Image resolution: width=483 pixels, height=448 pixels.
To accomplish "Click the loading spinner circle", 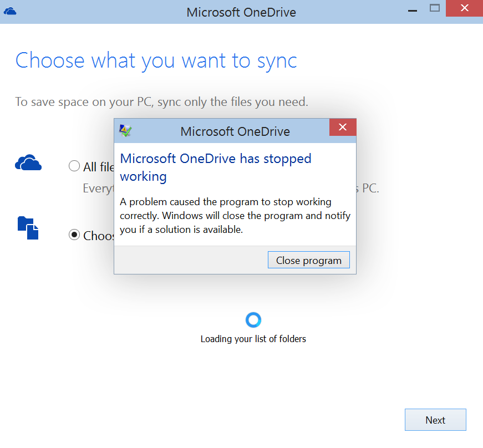I will point(253,320).
